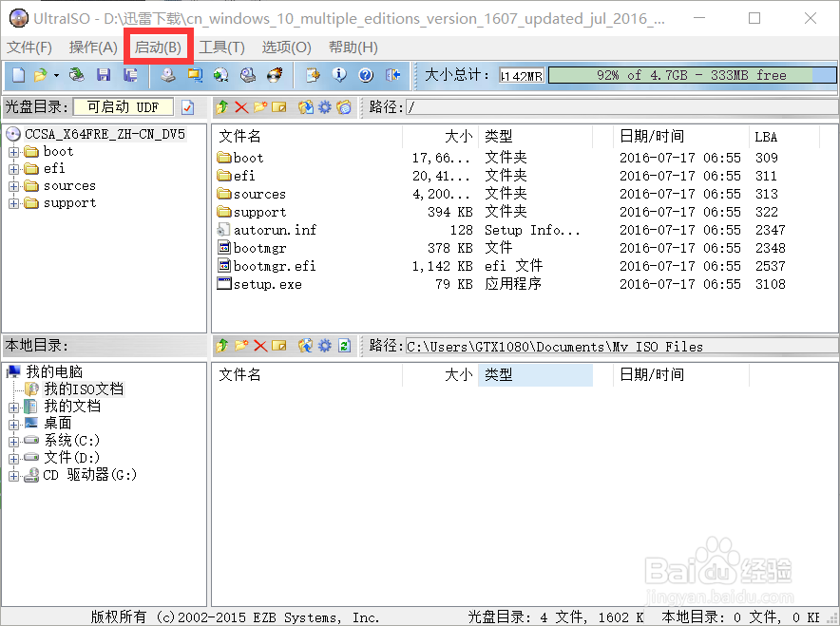The height and width of the screenshot is (626, 840).
Task: Sort disc files by 大小 column header
Action: [x=440, y=137]
